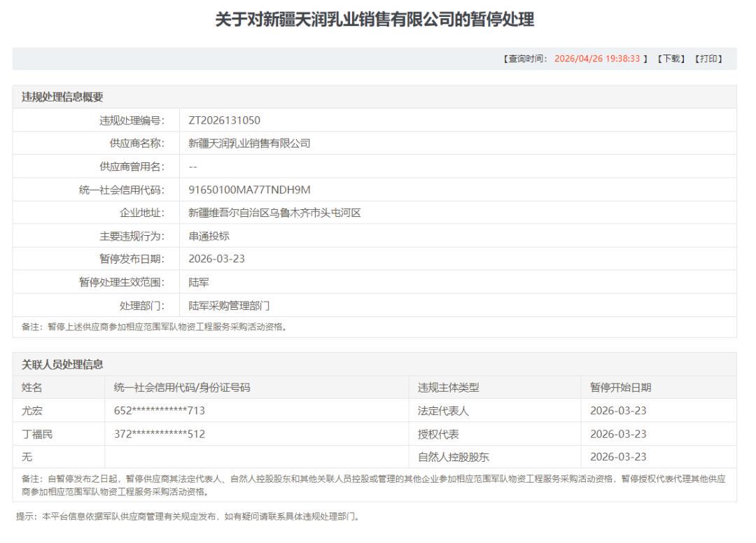Screen dimensions: 756x543
Task: Click the violation value 串通投标
Action: point(209,236)
